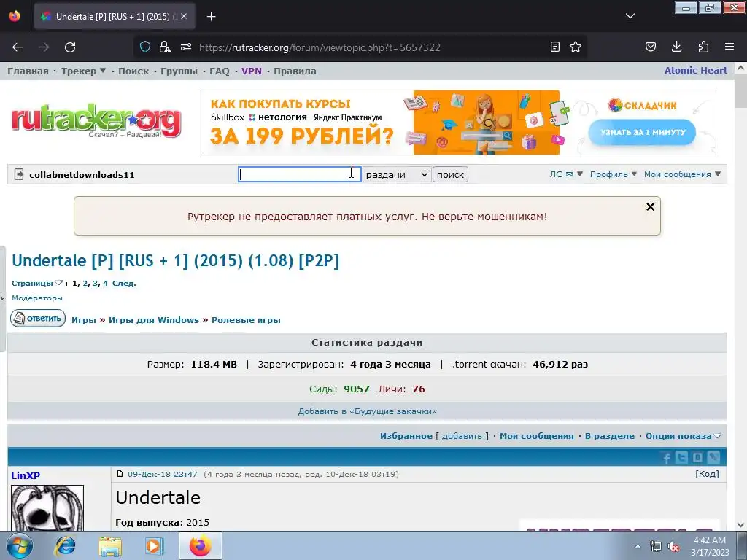Image resolution: width=747 pixels, height=560 pixels.
Task: Share the post via LiveJournal pencil icon
Action: (713, 457)
